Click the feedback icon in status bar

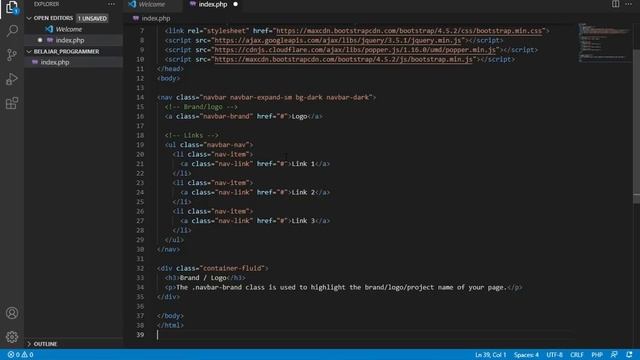(x=614, y=355)
